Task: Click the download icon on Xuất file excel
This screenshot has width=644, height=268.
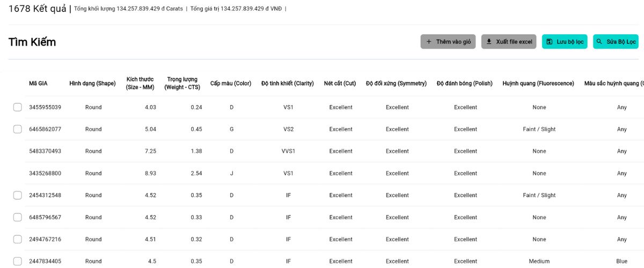Action: point(489,42)
